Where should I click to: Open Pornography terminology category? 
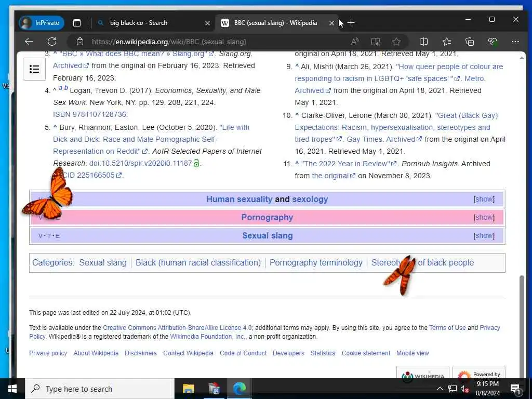click(x=316, y=262)
